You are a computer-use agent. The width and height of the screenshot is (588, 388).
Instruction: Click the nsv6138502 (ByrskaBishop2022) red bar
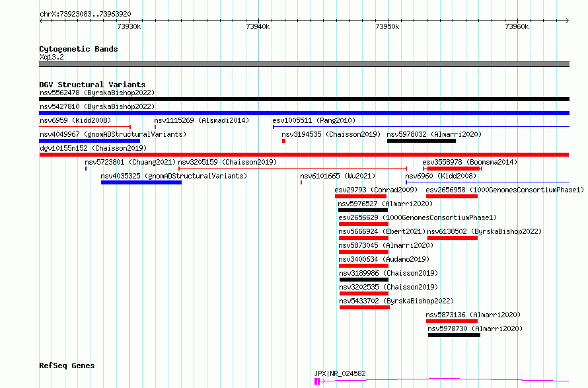[453, 238]
